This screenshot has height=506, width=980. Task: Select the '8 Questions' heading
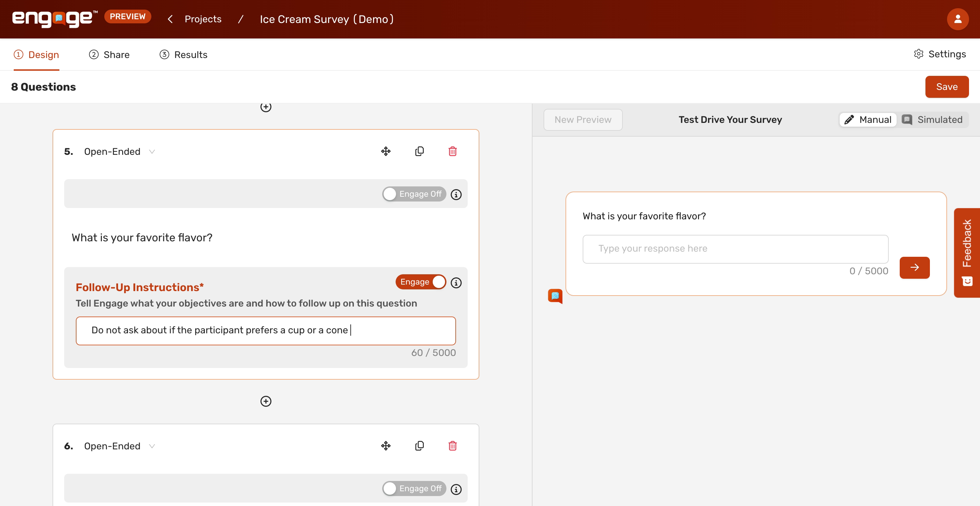[x=43, y=87]
